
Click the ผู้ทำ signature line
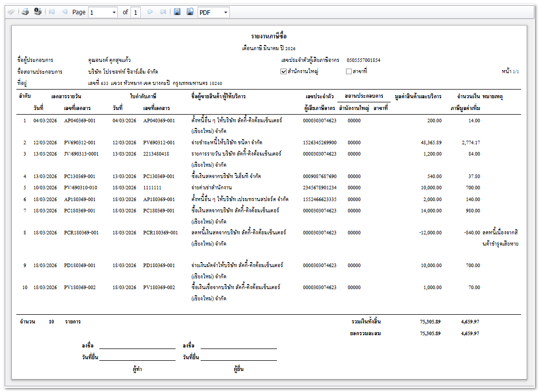click(x=137, y=347)
